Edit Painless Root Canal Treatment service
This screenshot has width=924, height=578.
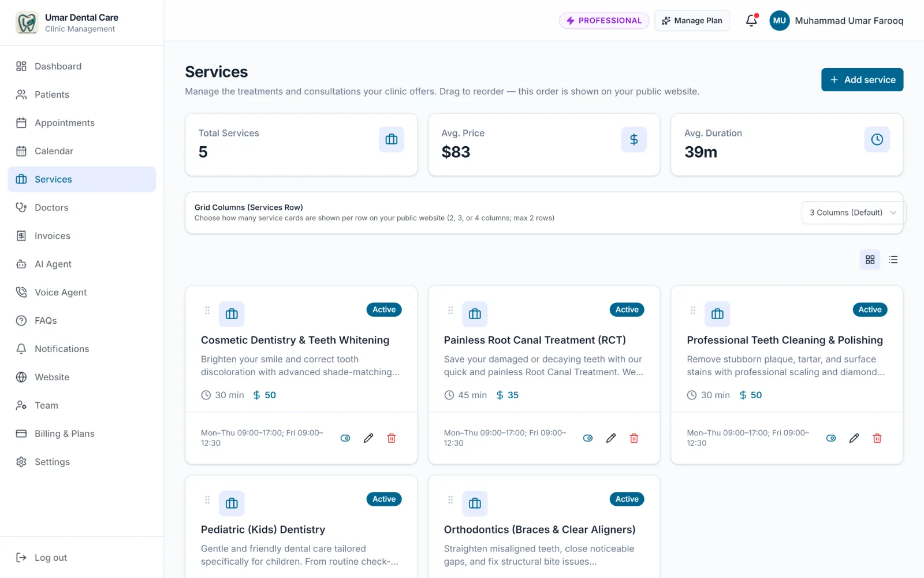[x=611, y=438]
